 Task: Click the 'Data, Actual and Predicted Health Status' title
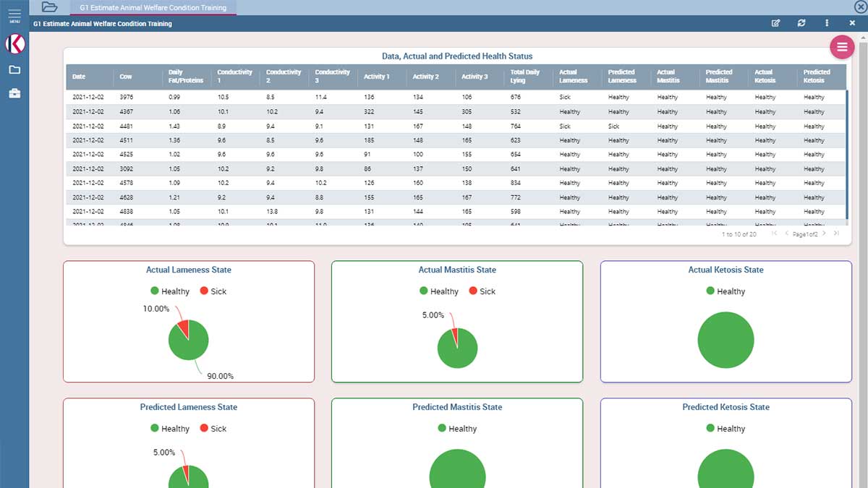(457, 56)
